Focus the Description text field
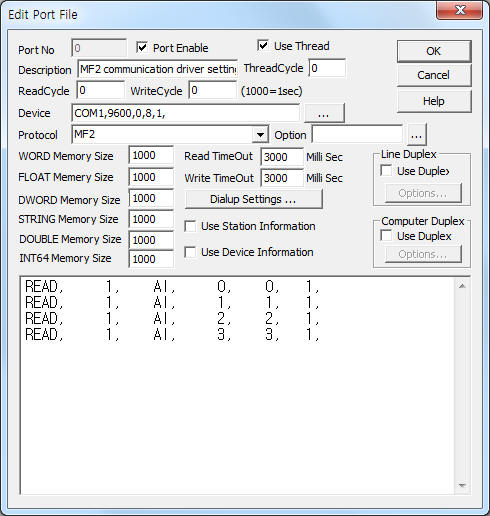The image size is (490, 516). pyautogui.click(x=157, y=69)
